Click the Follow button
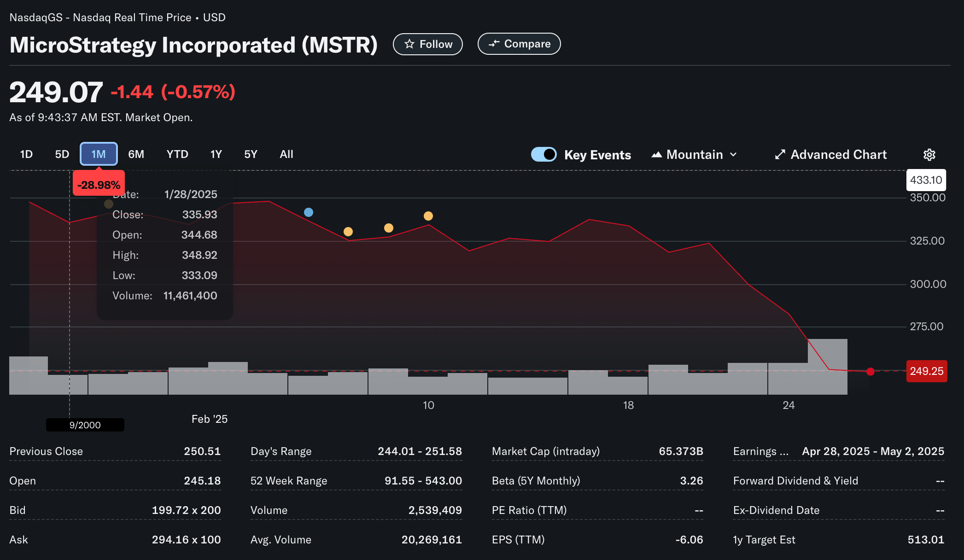The width and height of the screenshot is (964, 560). coord(427,44)
